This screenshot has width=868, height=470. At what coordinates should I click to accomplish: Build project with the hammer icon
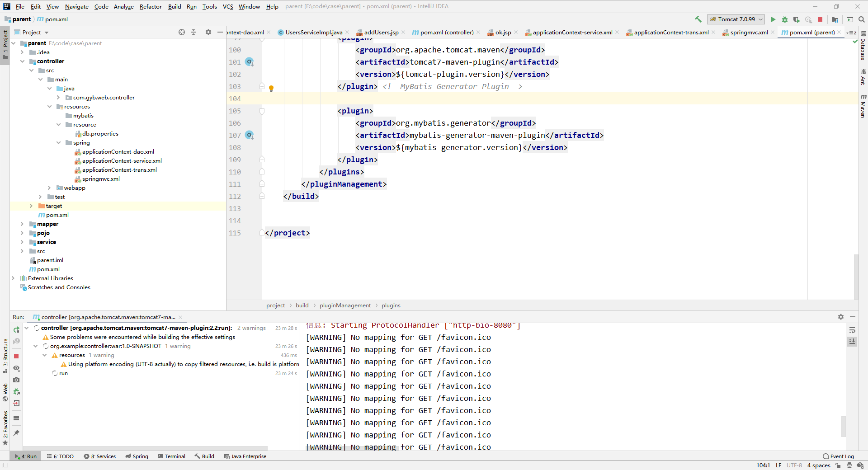point(698,19)
